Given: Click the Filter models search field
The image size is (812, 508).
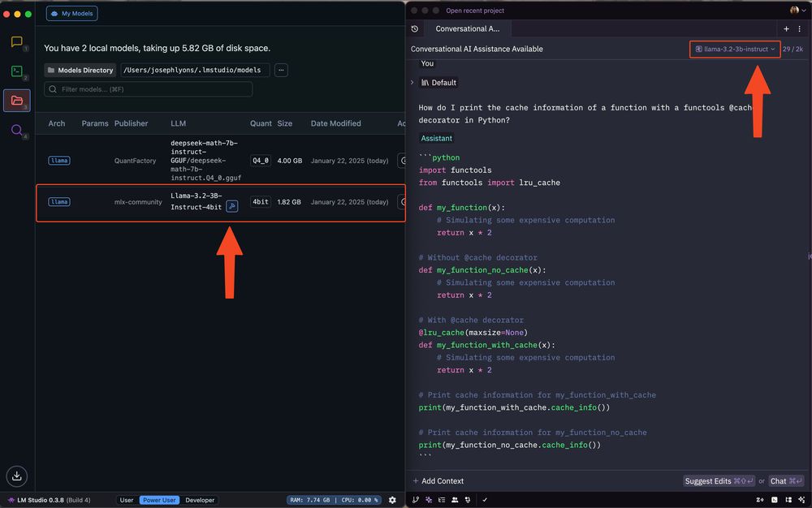Looking at the screenshot, I should click(x=148, y=89).
